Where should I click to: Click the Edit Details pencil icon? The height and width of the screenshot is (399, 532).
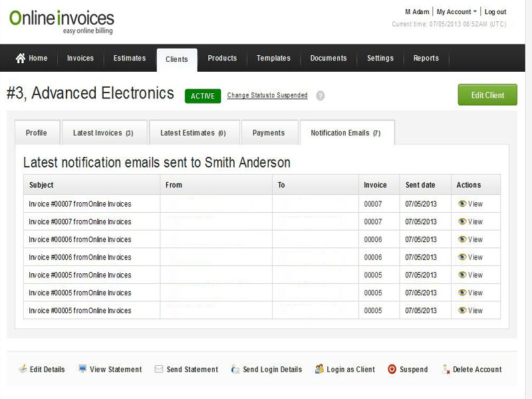pos(23,369)
